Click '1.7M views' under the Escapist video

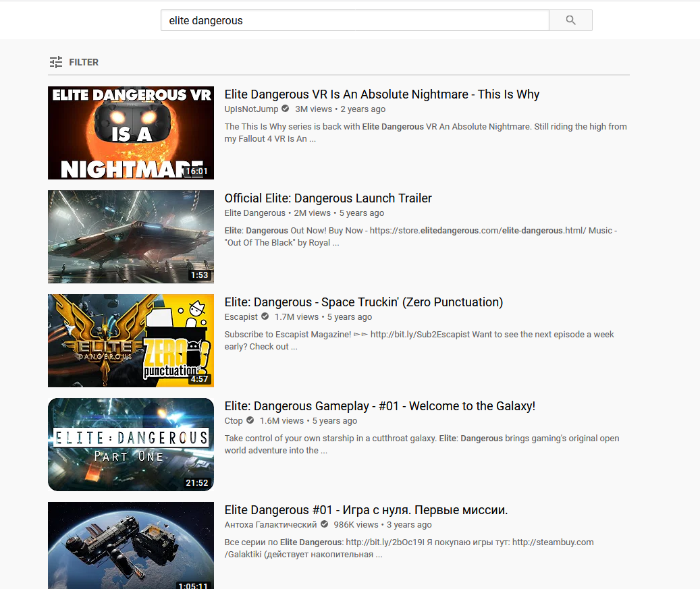coord(296,317)
